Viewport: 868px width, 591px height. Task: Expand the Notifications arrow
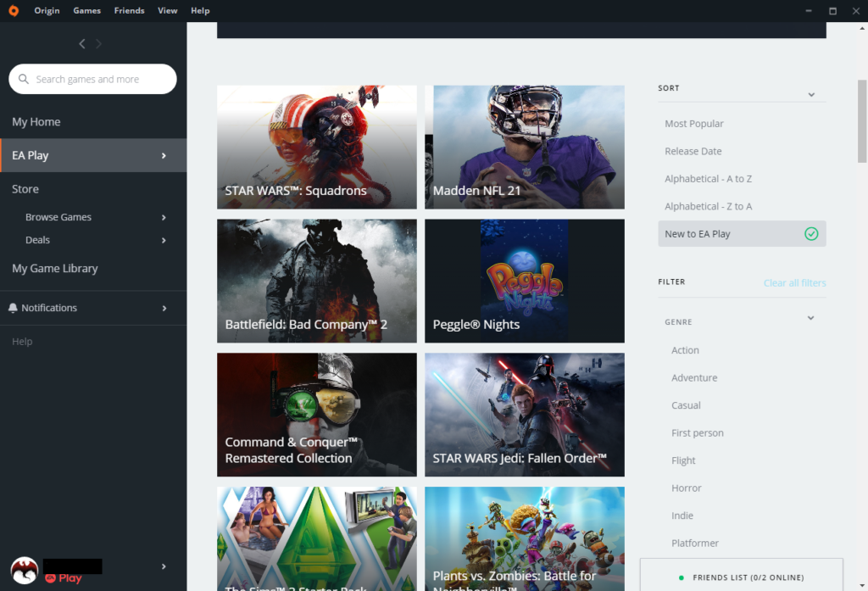(164, 308)
